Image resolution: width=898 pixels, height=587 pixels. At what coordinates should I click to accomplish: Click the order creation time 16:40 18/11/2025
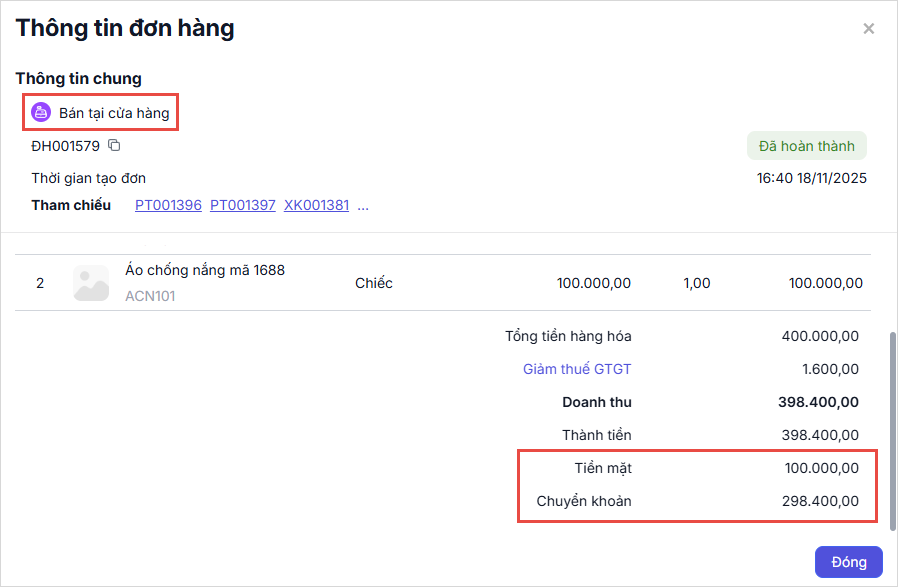click(811, 179)
